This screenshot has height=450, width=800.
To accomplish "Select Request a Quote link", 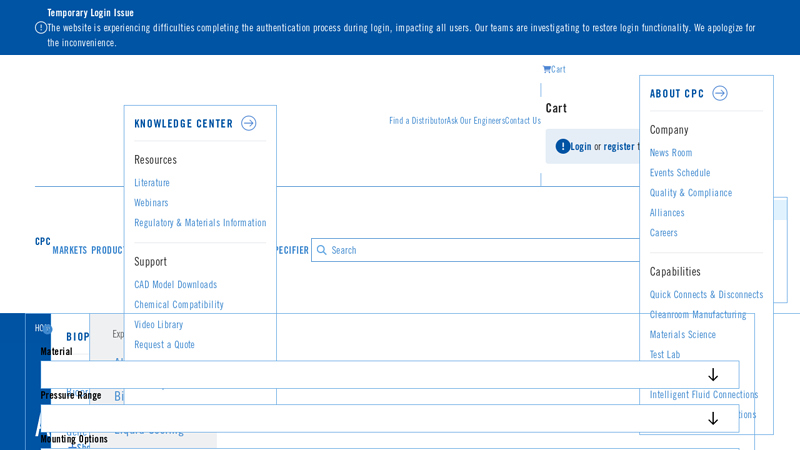I will click(165, 345).
